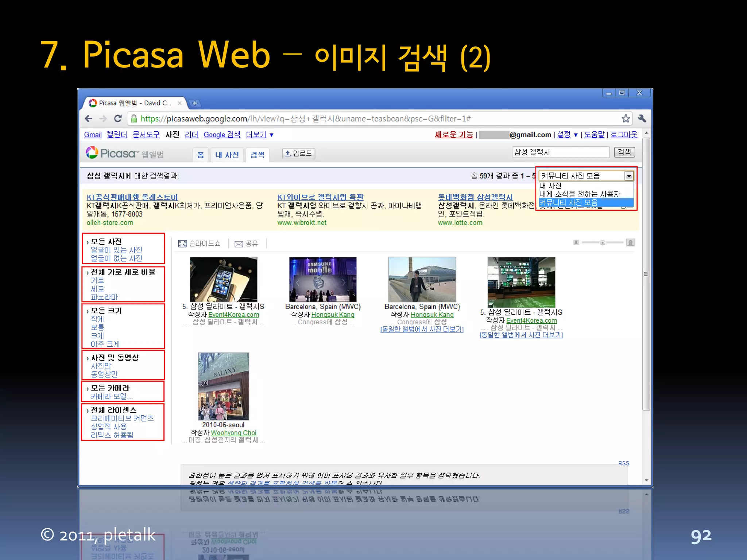
Task: Open 커뮤니티 사진 모음 dropdown arrow
Action: tap(629, 176)
